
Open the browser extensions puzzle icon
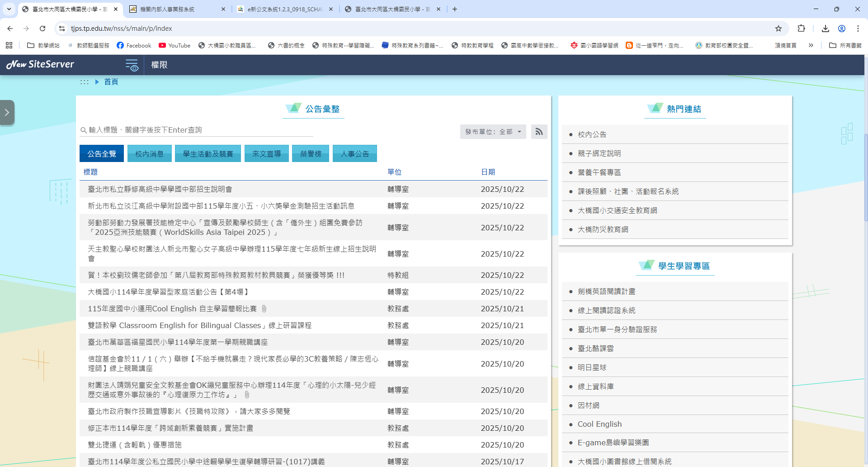(801, 29)
